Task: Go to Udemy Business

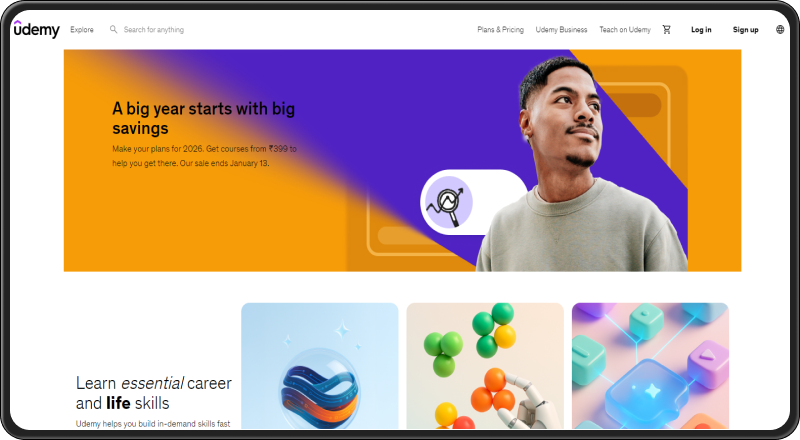Action: [561, 30]
